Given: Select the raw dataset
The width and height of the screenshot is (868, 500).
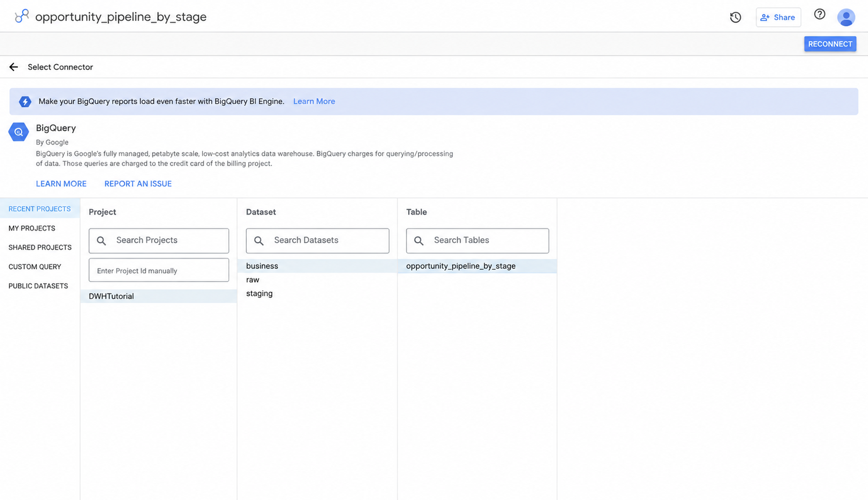Looking at the screenshot, I should 317,280.
